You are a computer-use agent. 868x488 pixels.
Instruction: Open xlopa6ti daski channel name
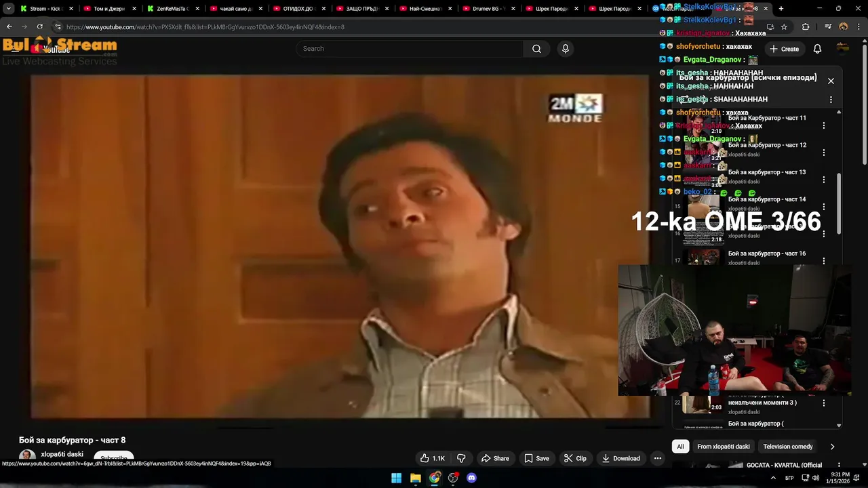click(x=62, y=454)
